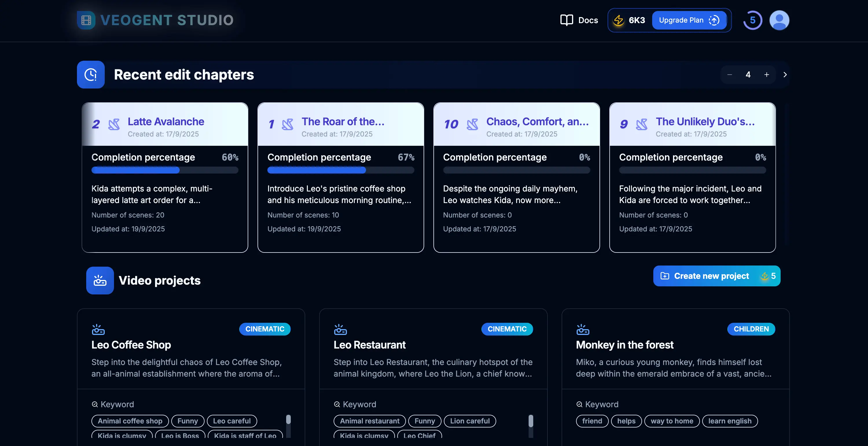
Task: Open The Roar of the... chapter card
Action: (x=341, y=195)
